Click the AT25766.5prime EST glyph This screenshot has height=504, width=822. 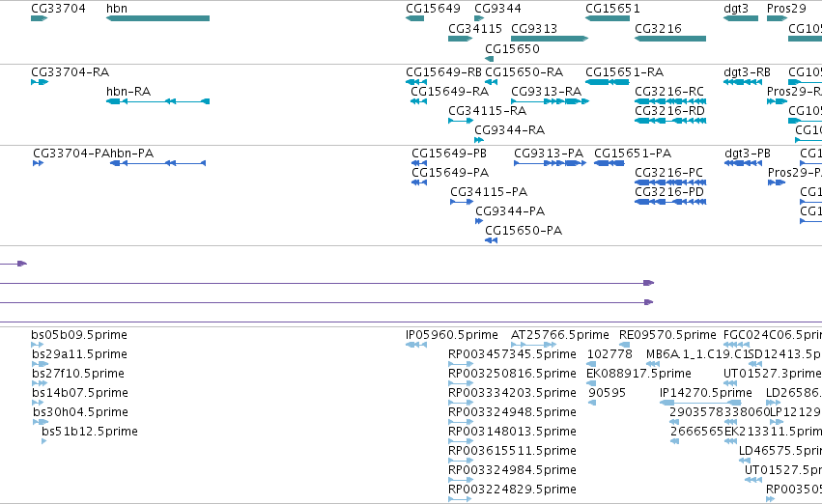[533, 345]
